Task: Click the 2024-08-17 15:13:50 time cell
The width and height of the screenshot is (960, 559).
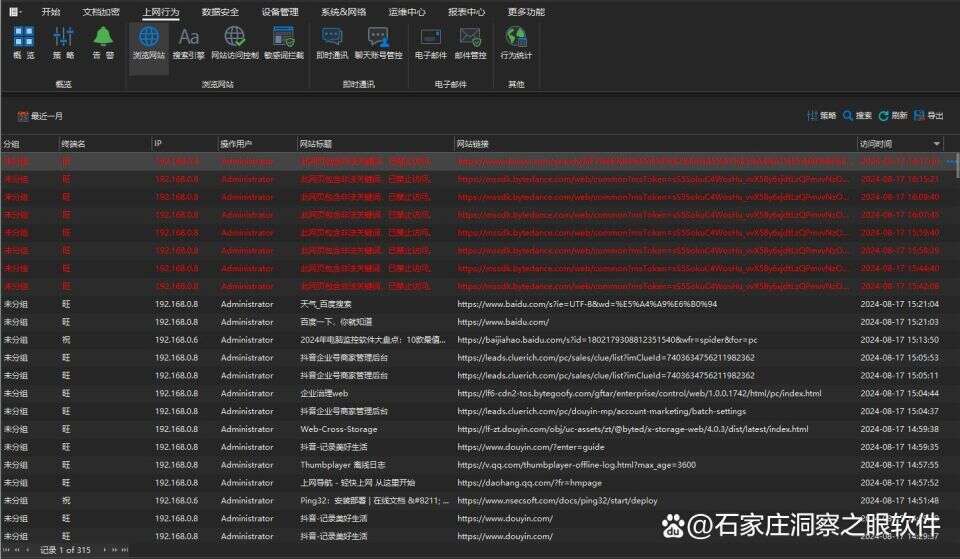Action: pyautogui.click(x=899, y=340)
